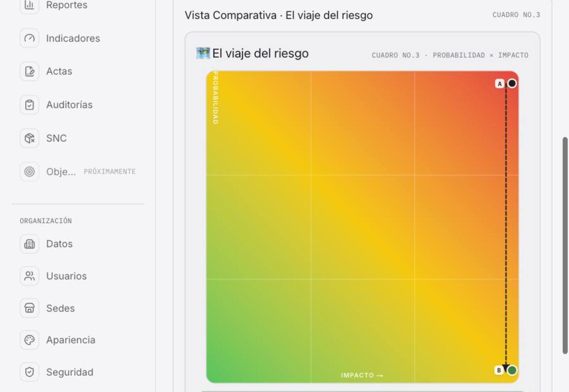Open Auditorías clipboard icon
The height and width of the screenshot is (392, 569).
point(30,105)
